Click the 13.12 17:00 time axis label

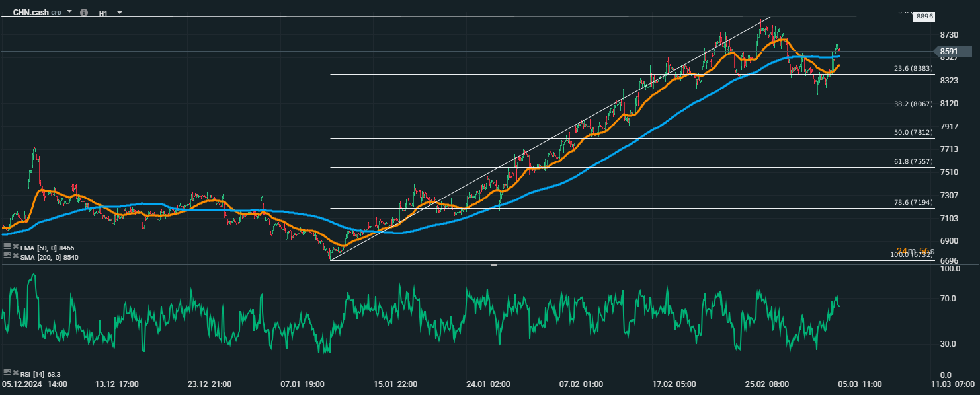click(116, 384)
